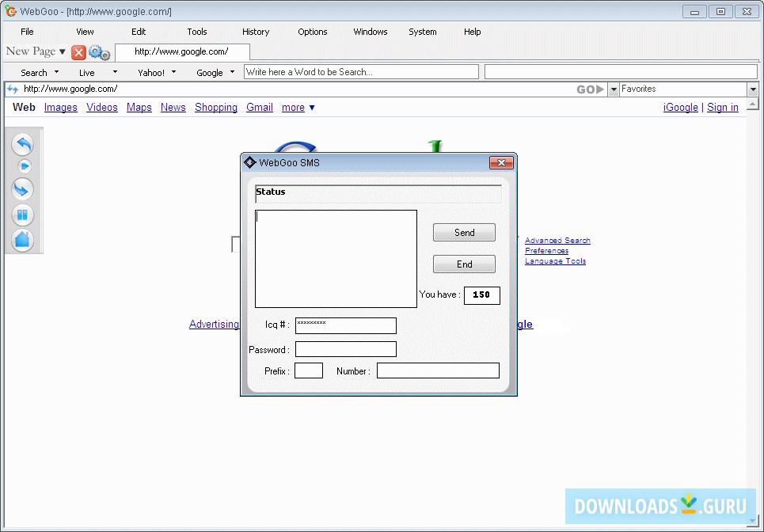Click the forward navigation arrow icon
This screenshot has height=532, width=764.
coord(23,166)
